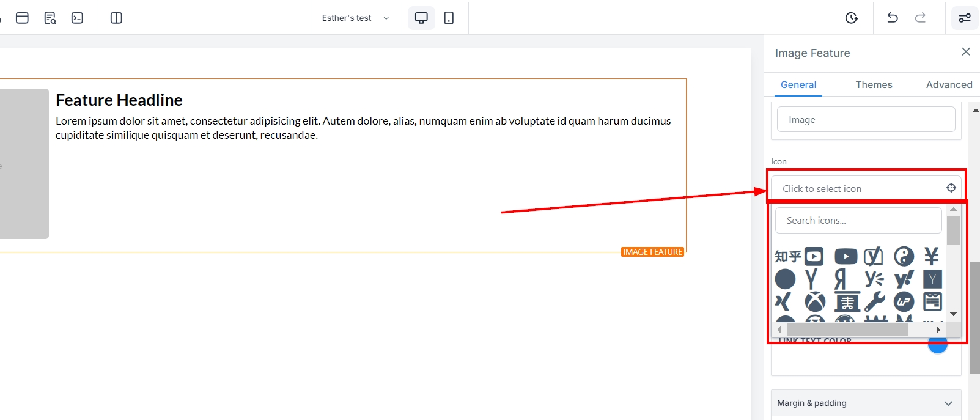This screenshot has width=980, height=420.
Task: Toggle the settings sliders panel button
Action: 965,18
